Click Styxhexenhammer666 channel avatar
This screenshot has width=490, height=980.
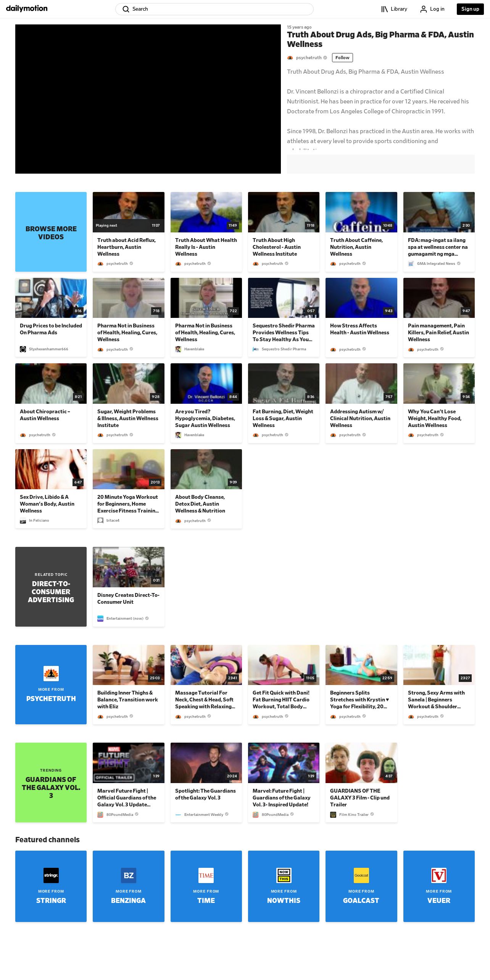coord(23,349)
